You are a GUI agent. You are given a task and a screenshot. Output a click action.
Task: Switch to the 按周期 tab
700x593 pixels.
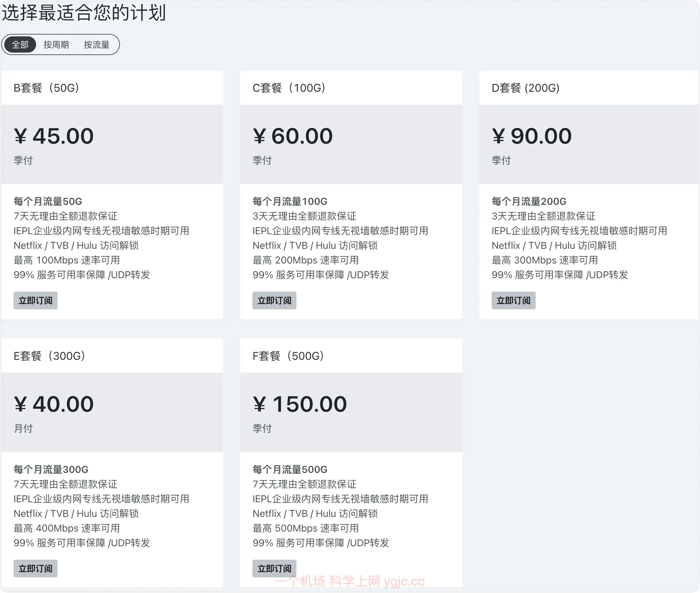pyautogui.click(x=56, y=45)
